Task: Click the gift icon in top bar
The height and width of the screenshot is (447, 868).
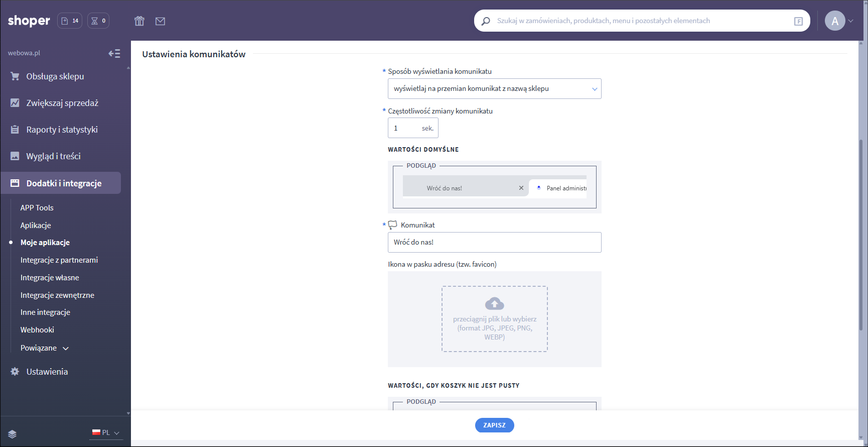Action: [x=139, y=21]
